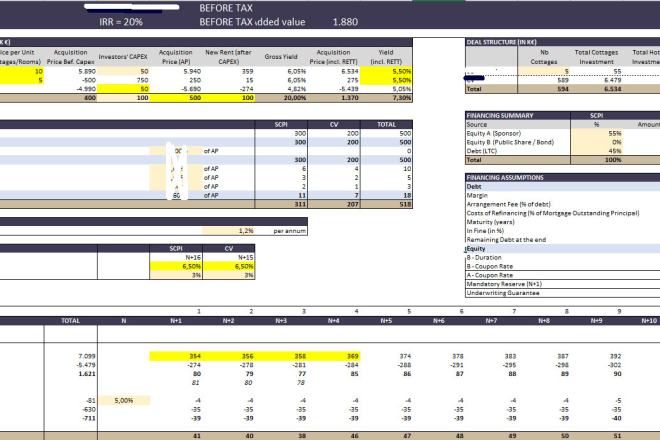Click the 'Gross Yield' column header
Image resolution: width=660 pixels, height=440 pixels.
281,56
